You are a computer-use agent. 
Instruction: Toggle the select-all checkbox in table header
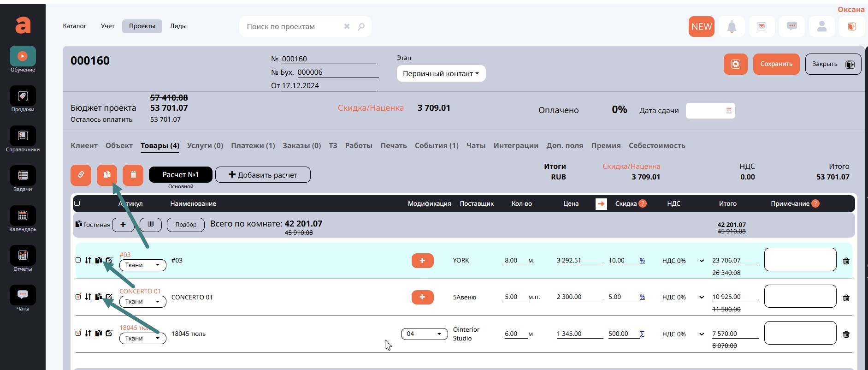pos(77,203)
